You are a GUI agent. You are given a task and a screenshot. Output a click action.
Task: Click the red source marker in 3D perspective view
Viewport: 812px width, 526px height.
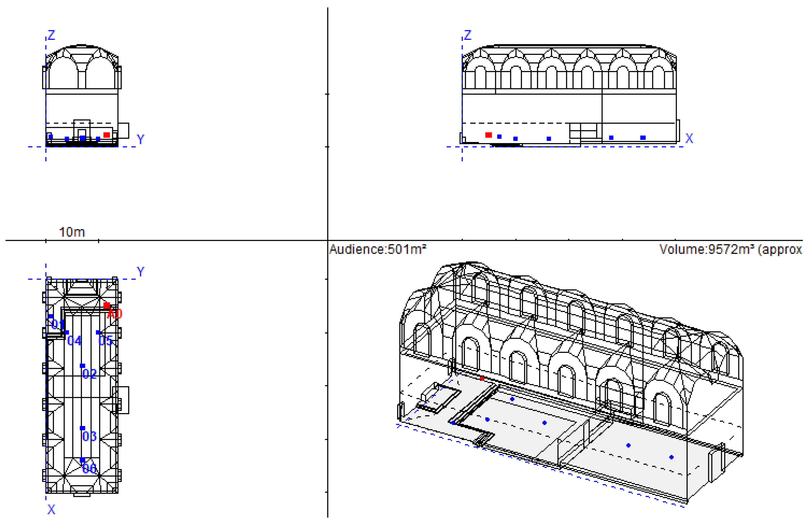click(482, 379)
